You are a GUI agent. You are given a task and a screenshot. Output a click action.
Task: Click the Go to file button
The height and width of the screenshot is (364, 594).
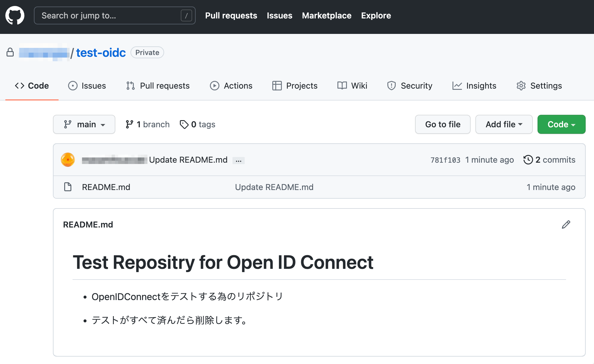(x=443, y=124)
